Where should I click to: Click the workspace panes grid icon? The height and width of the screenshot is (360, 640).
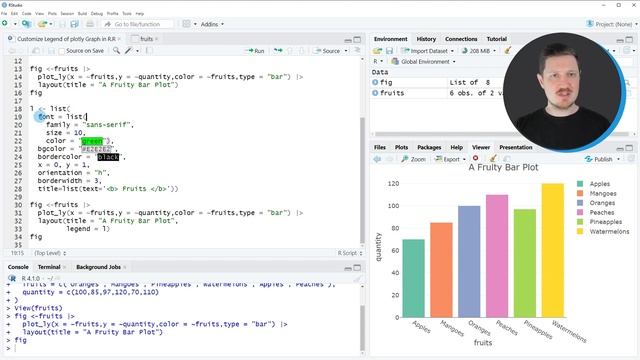[187, 24]
